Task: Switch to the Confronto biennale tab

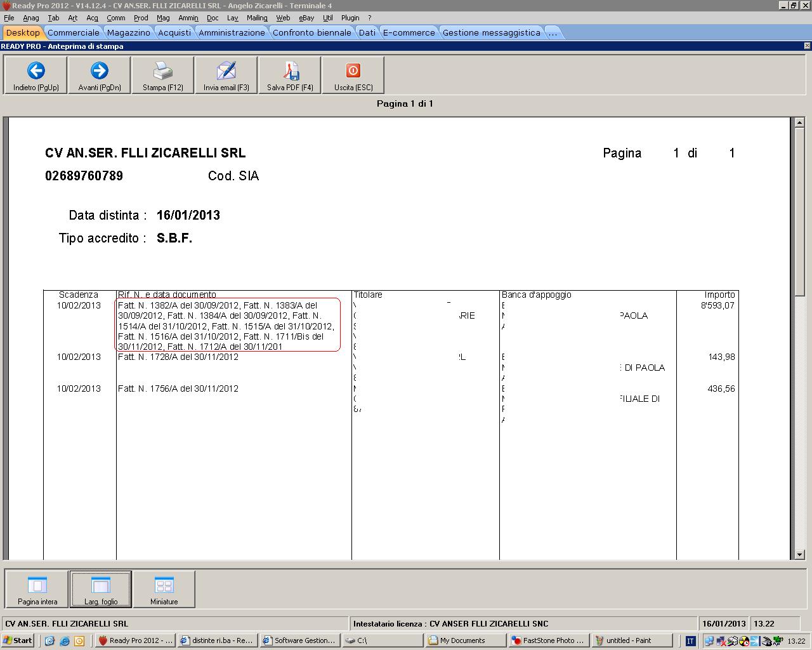Action: [312, 32]
